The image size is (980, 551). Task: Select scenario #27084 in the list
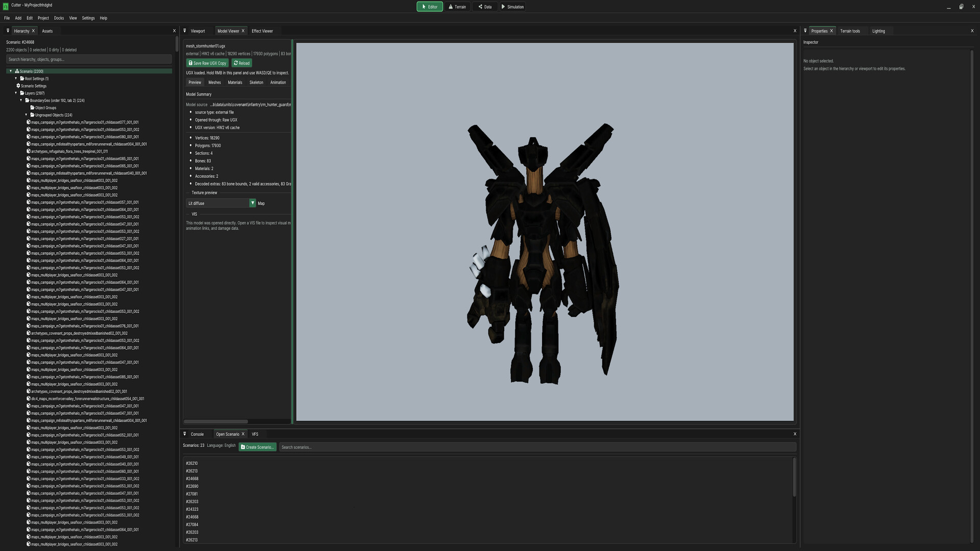(192, 525)
